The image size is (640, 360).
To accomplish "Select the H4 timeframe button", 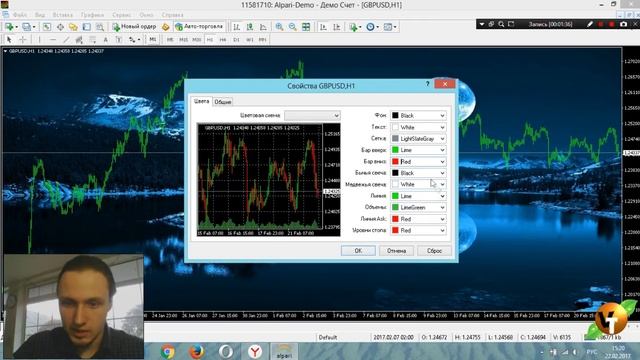I will [x=223, y=40].
